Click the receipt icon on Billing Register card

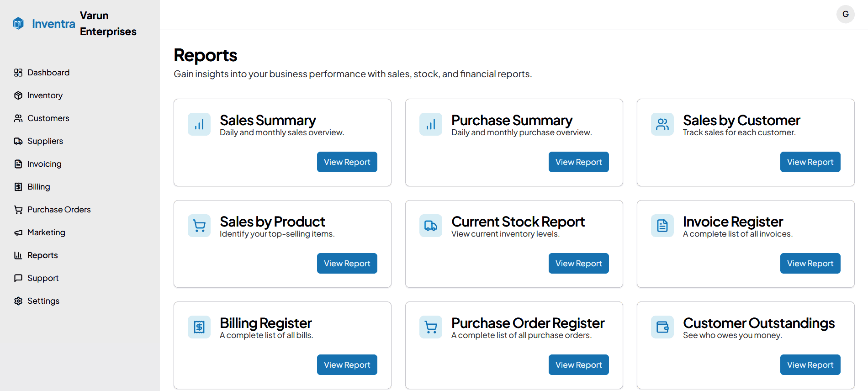point(199,327)
